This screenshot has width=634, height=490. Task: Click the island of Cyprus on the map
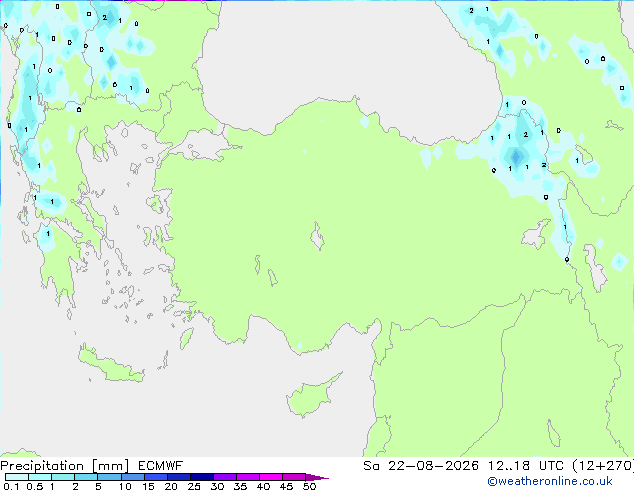pos(309,398)
